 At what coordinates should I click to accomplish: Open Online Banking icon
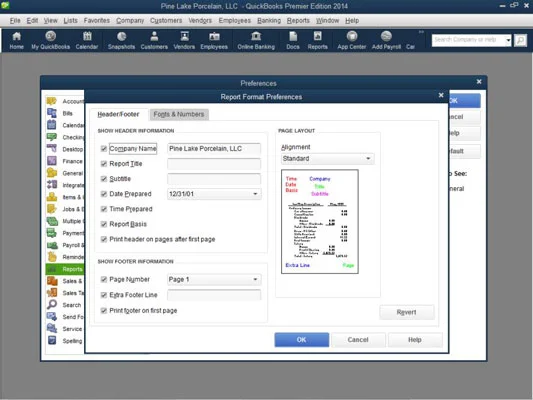pos(256,40)
